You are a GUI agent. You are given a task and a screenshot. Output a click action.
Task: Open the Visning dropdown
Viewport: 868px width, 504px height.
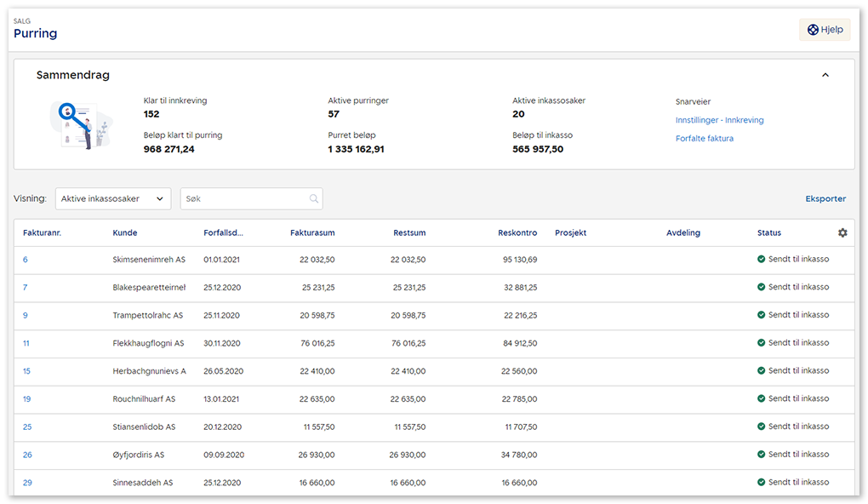pos(113,199)
